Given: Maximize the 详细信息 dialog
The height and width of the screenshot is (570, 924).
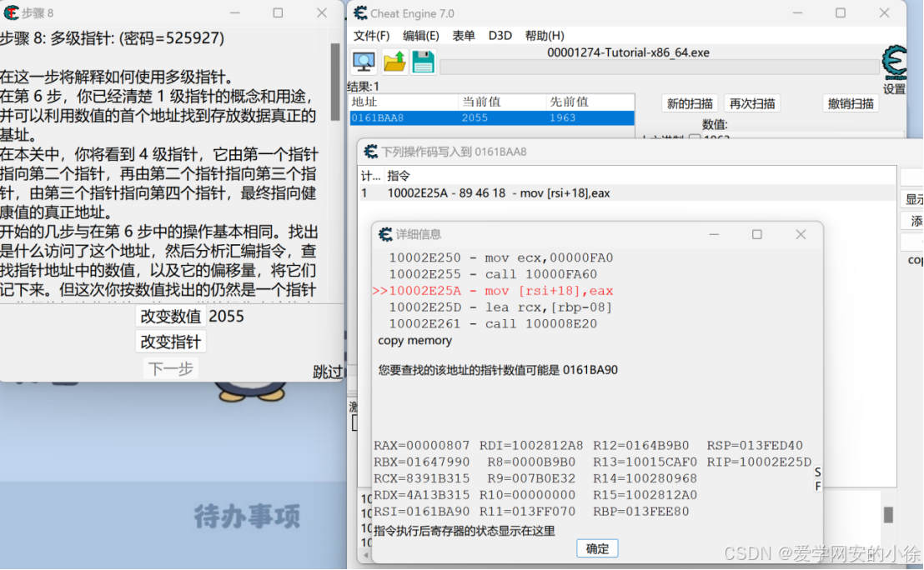Looking at the screenshot, I should (756, 234).
